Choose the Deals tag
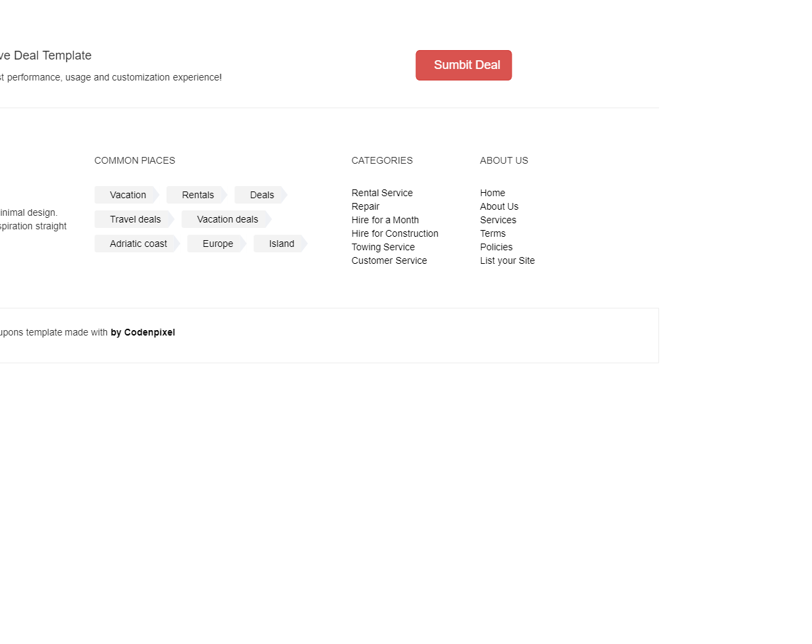 261,195
